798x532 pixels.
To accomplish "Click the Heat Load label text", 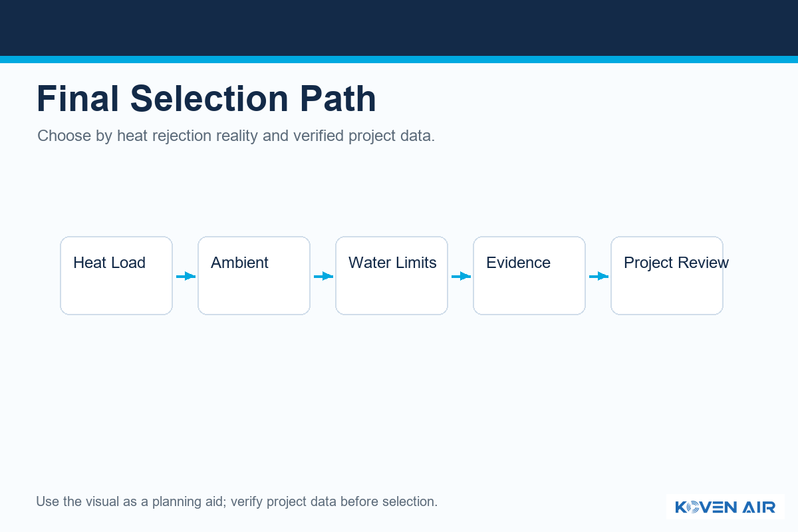I will [110, 263].
